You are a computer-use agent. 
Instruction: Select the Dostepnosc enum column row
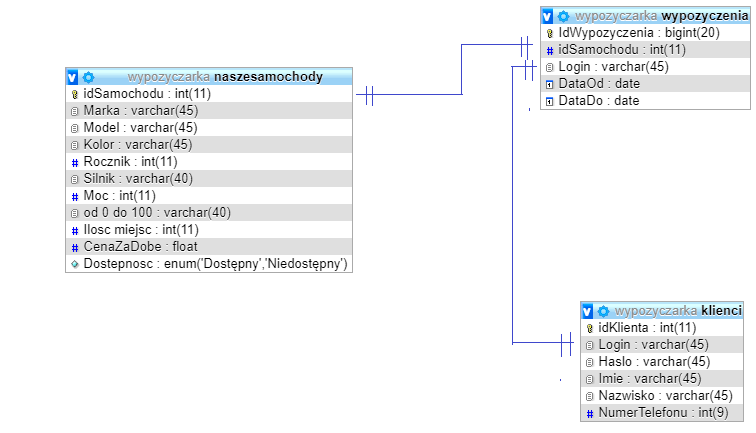pyautogui.click(x=209, y=263)
